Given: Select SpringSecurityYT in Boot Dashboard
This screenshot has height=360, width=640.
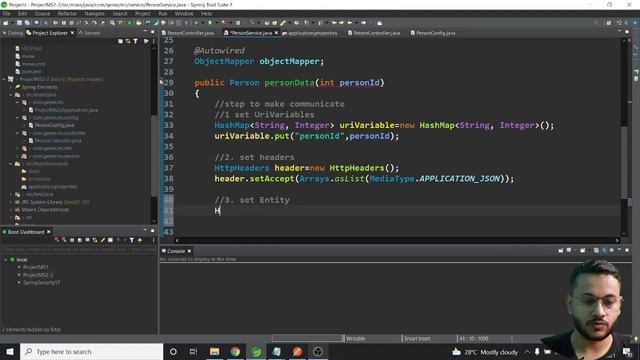Looking at the screenshot, I should tap(41, 282).
